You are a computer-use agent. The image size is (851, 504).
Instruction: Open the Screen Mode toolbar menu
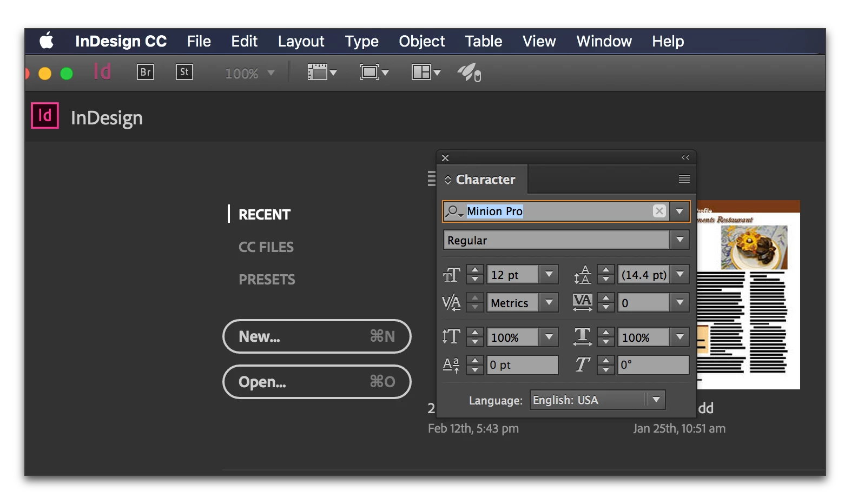[374, 72]
